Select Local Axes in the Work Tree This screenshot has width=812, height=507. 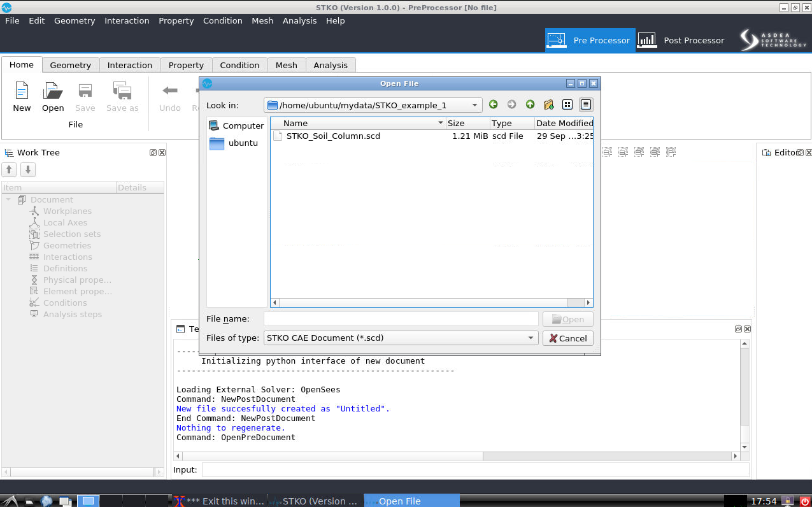65,223
